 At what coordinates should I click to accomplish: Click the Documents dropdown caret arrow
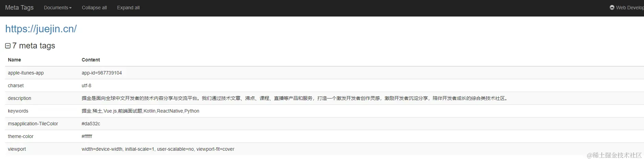point(70,8)
